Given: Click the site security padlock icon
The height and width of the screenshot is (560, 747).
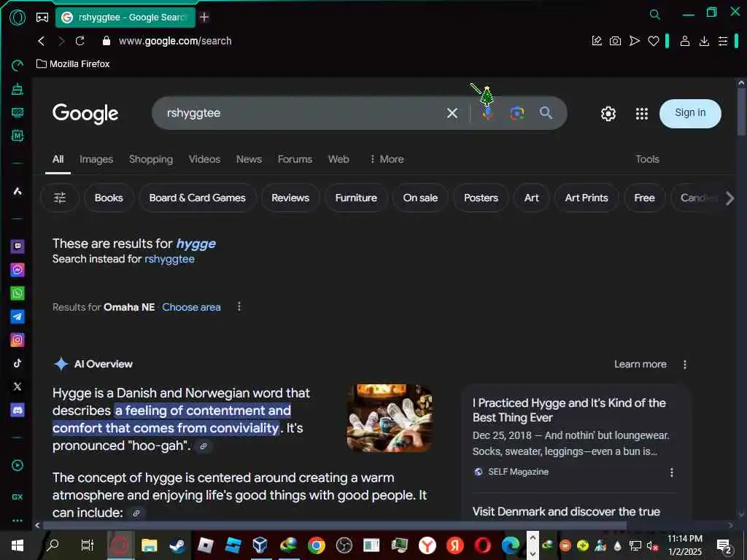Looking at the screenshot, I should click(x=107, y=41).
